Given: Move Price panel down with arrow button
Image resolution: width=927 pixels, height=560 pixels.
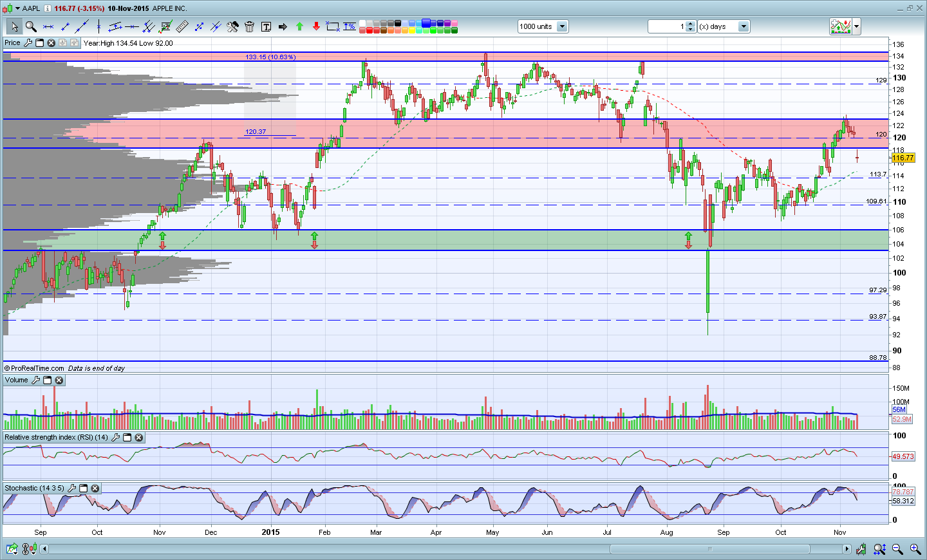Looking at the screenshot, I should click(62, 43).
